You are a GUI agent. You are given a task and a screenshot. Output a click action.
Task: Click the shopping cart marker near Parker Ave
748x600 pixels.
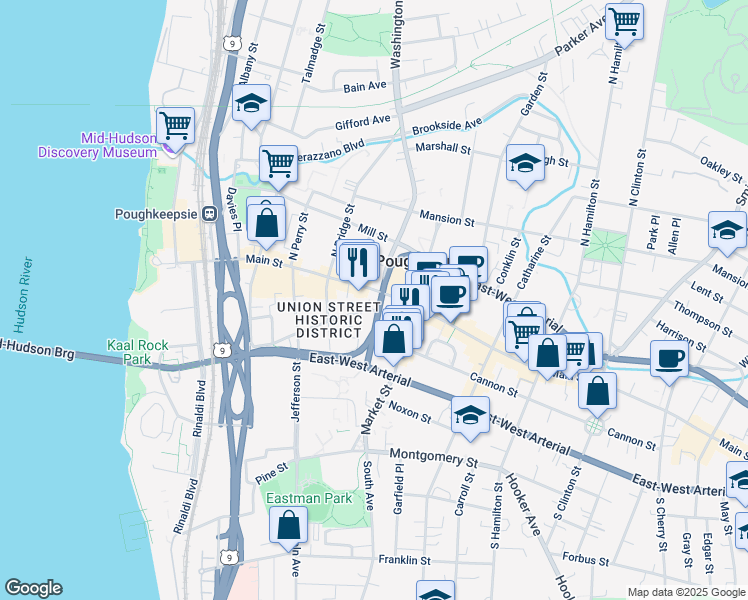(x=624, y=22)
